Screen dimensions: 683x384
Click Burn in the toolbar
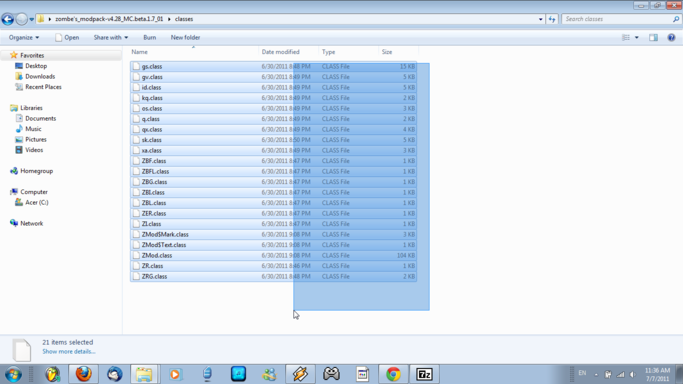click(149, 37)
